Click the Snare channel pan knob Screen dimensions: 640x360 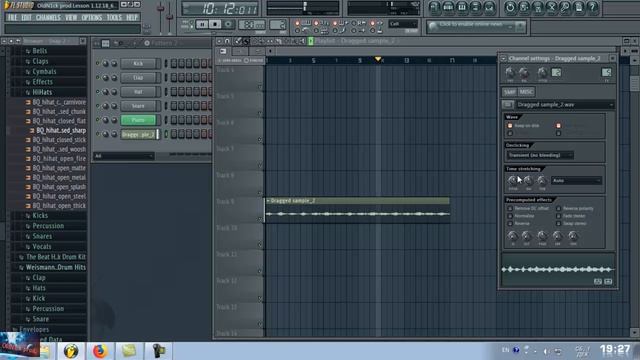(105, 106)
